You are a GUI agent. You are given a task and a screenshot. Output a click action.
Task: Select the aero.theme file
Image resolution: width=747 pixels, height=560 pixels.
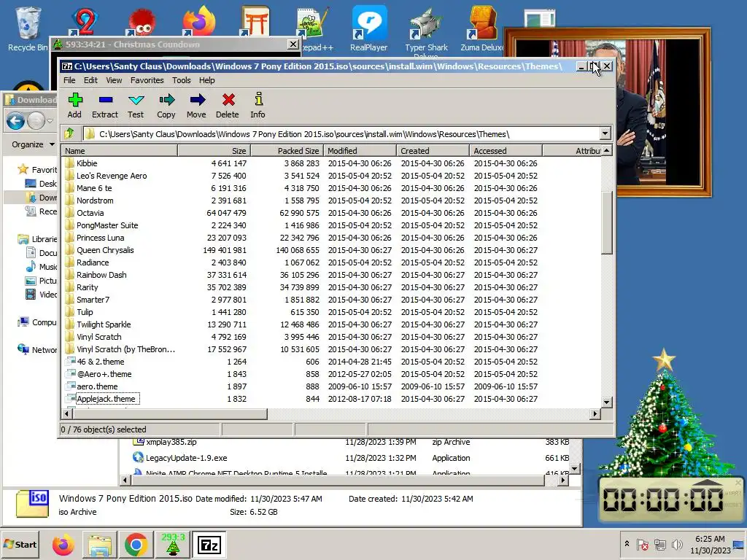(x=97, y=386)
